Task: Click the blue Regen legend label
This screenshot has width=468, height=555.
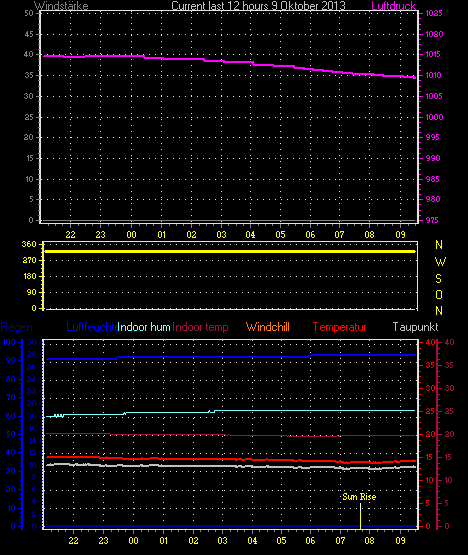Action: [16, 327]
